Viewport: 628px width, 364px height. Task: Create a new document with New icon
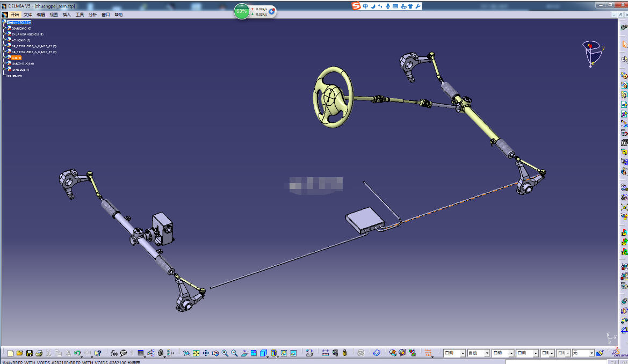(10, 353)
